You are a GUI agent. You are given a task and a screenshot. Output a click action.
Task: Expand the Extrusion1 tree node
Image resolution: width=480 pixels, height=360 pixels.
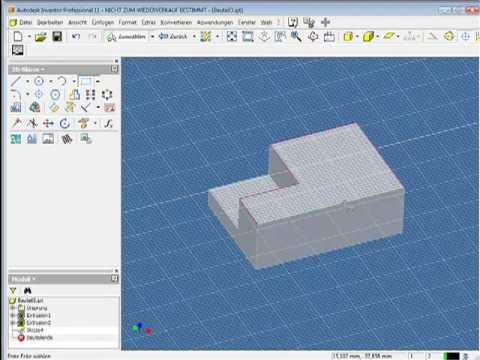pos(13,315)
